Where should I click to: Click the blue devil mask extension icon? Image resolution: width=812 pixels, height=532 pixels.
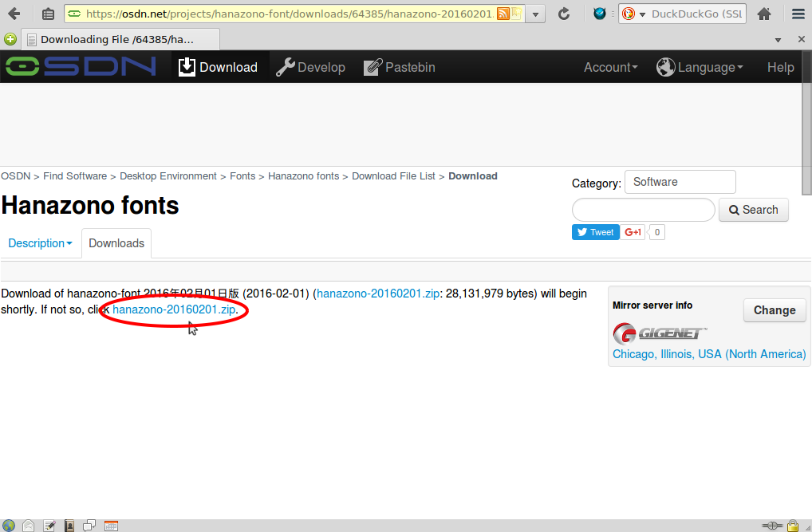click(x=600, y=14)
